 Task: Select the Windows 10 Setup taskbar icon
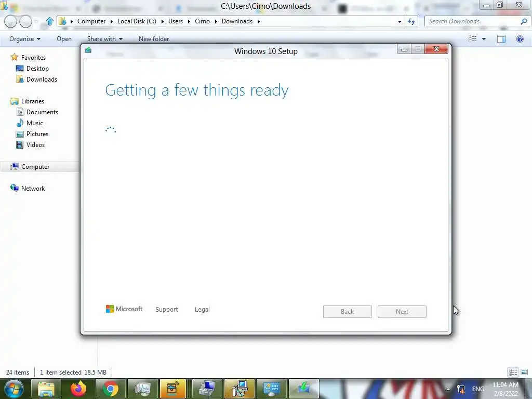[x=303, y=389]
